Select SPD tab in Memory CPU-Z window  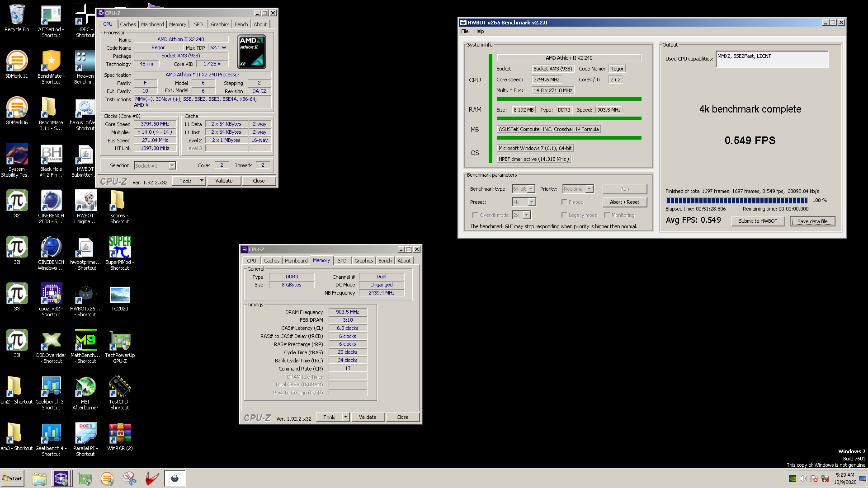click(x=342, y=261)
